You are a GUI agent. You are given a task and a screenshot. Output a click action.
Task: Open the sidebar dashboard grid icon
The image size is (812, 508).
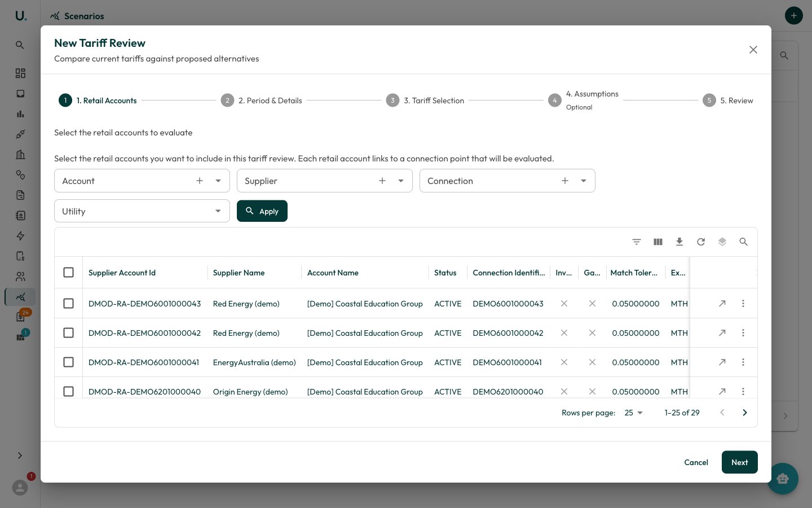[20, 73]
